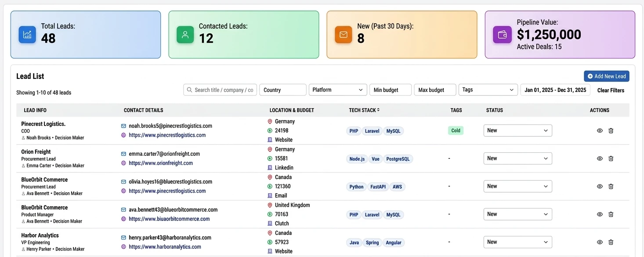Click the Add New Lead button
The width and height of the screenshot is (644, 257).
(606, 76)
